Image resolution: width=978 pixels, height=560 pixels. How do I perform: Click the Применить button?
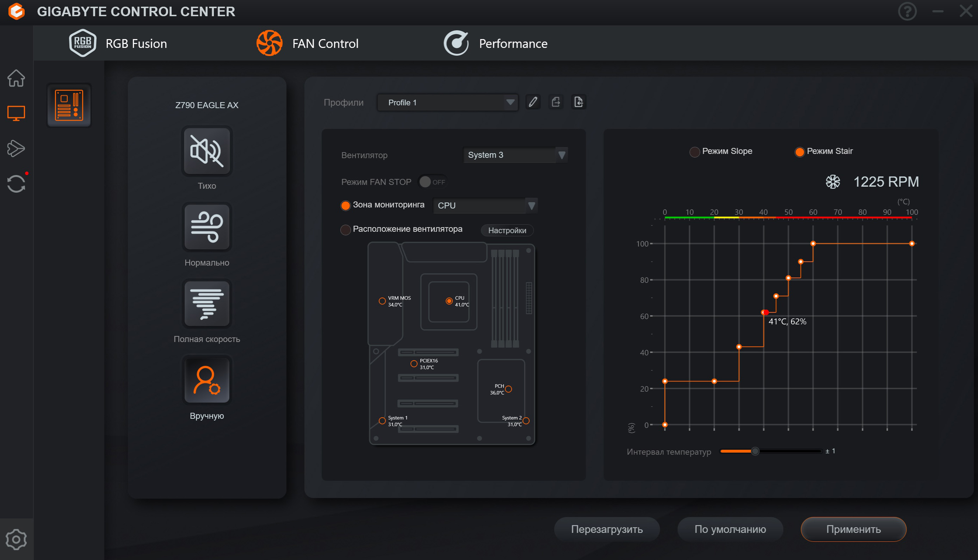point(853,529)
